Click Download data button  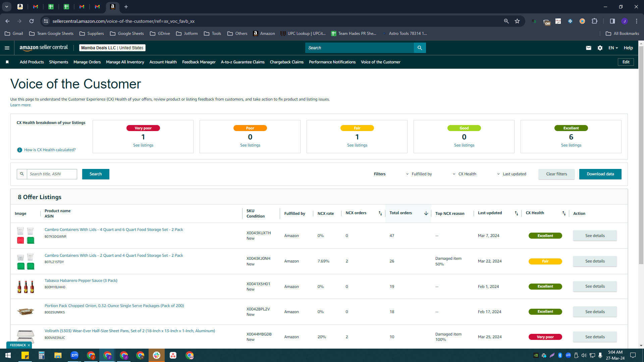pyautogui.click(x=600, y=174)
